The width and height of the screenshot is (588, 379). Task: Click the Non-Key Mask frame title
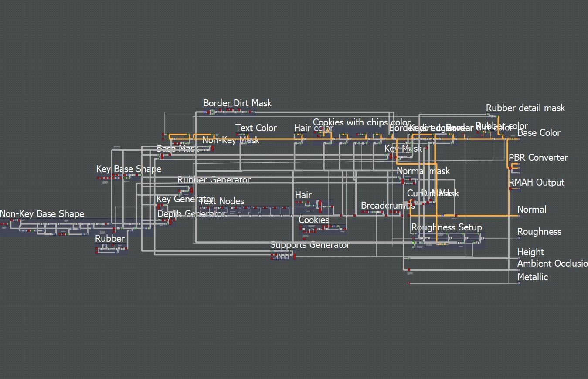pos(231,140)
